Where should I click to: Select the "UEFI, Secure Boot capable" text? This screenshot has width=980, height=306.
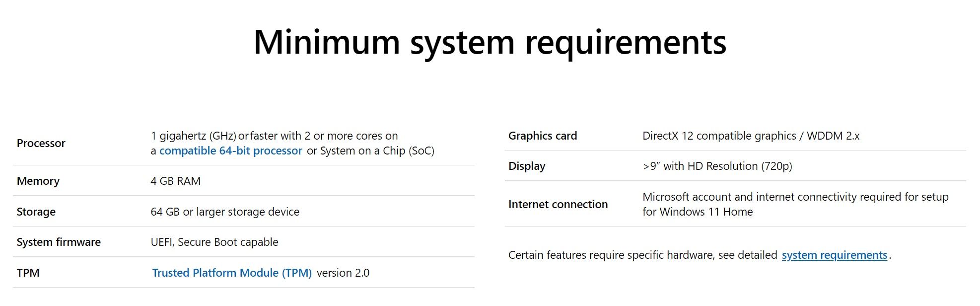[x=214, y=242]
